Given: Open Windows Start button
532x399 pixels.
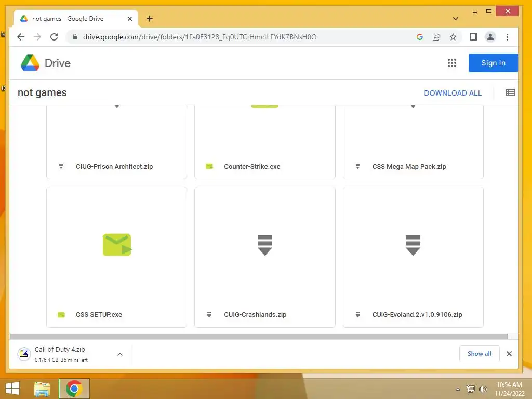Looking at the screenshot, I should pyautogui.click(x=12, y=389).
